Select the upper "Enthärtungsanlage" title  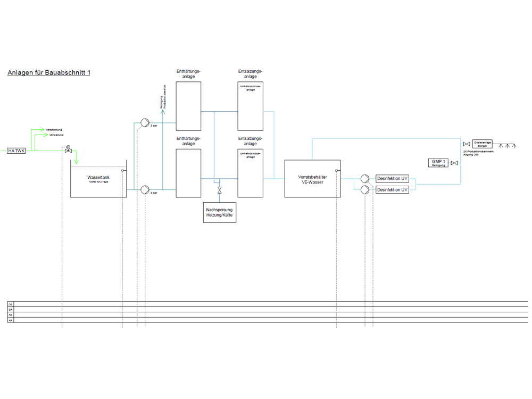click(188, 74)
